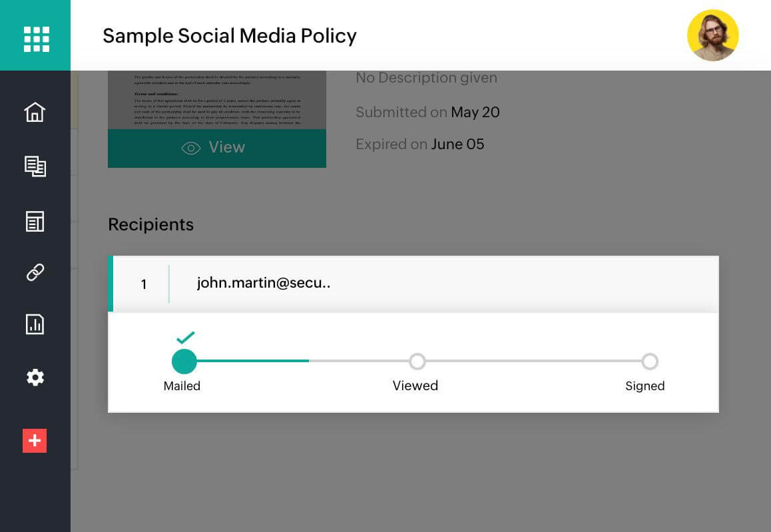Click the Viewed status circle
This screenshot has height=532, width=771.
(417, 362)
